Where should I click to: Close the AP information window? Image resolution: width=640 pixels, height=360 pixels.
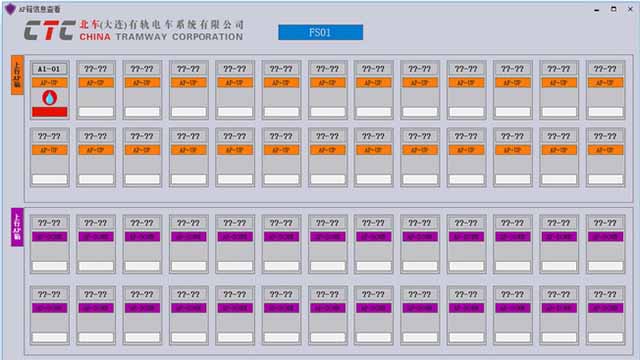point(630,9)
